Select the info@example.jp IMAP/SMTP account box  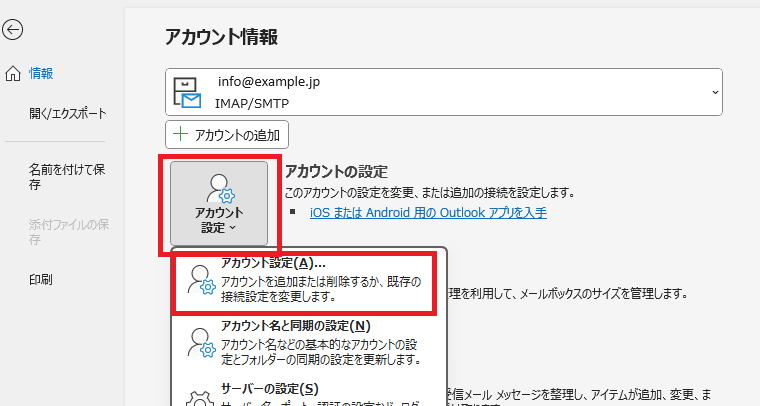[440, 92]
